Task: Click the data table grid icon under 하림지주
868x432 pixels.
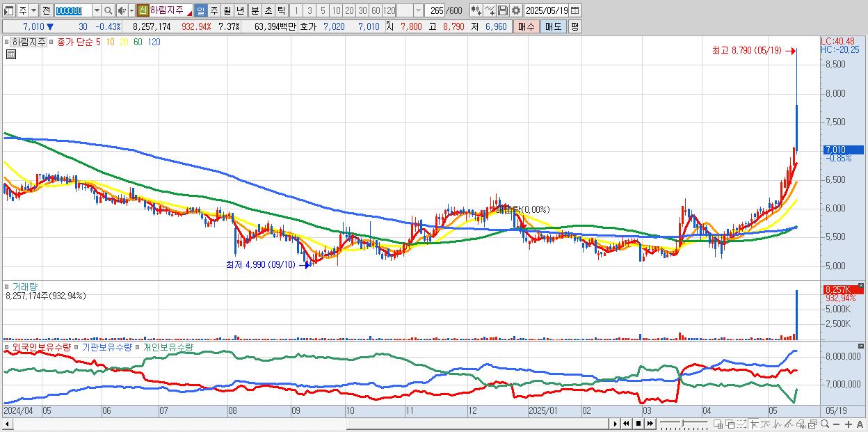Action: coord(11,54)
